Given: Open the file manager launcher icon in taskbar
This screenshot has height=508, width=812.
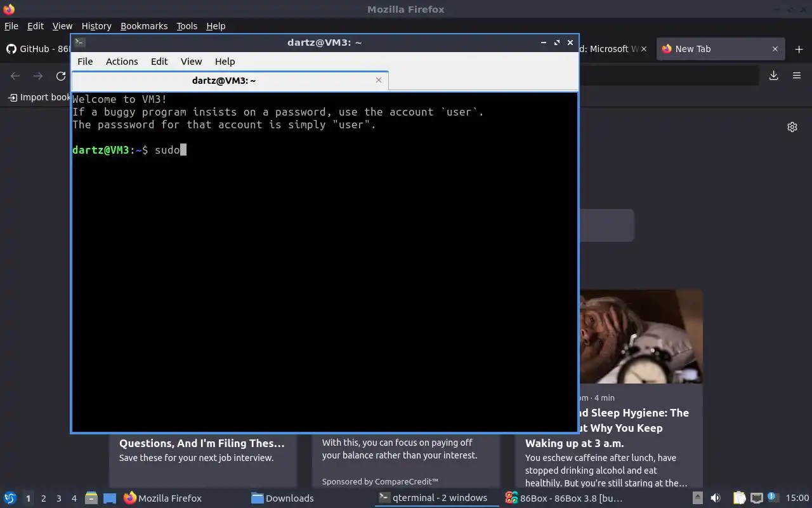Looking at the screenshot, I should 91,498.
